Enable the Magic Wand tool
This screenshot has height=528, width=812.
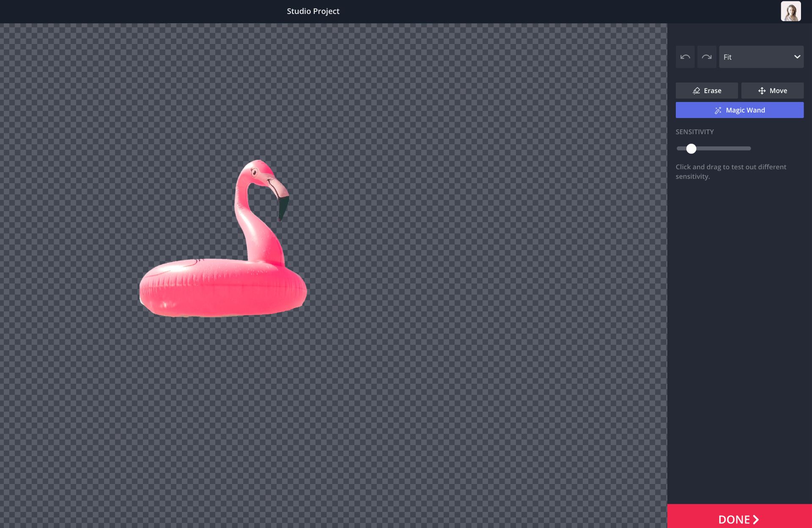tap(739, 110)
